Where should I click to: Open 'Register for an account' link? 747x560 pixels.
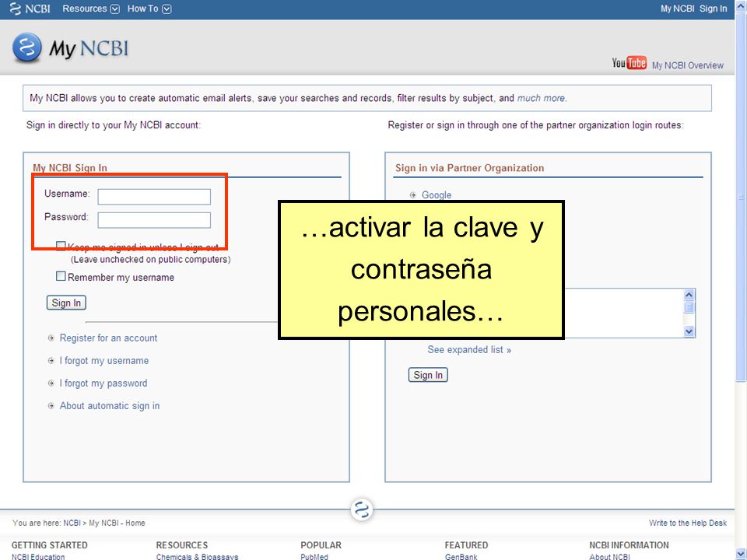coord(108,338)
